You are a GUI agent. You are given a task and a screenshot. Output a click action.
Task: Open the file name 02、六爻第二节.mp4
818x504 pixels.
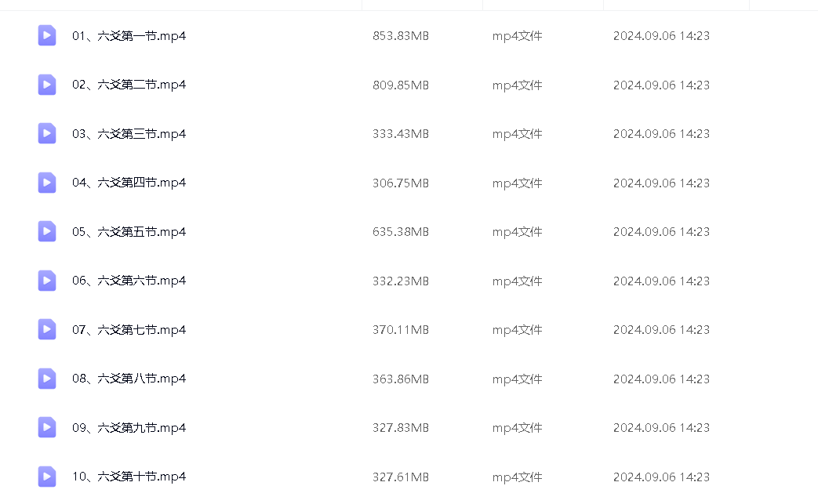click(129, 85)
